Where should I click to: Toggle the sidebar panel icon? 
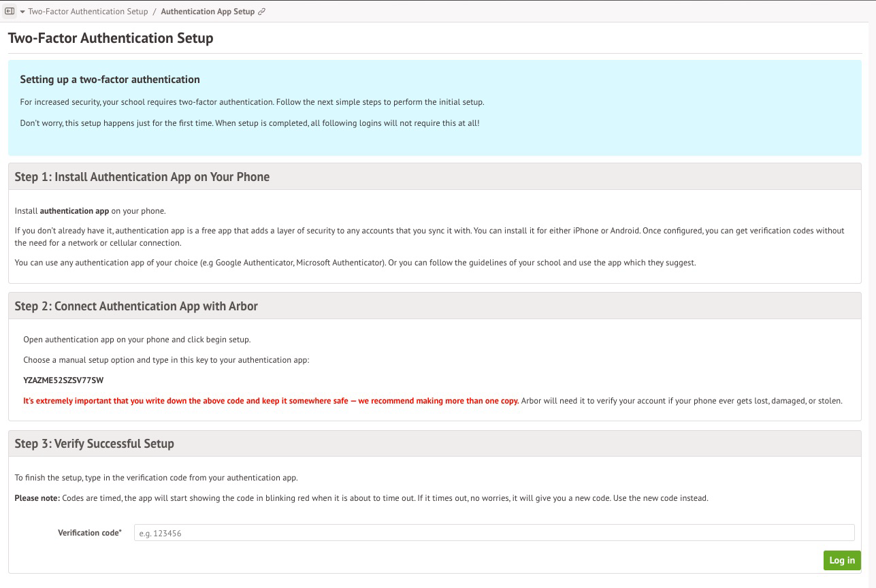click(x=10, y=12)
